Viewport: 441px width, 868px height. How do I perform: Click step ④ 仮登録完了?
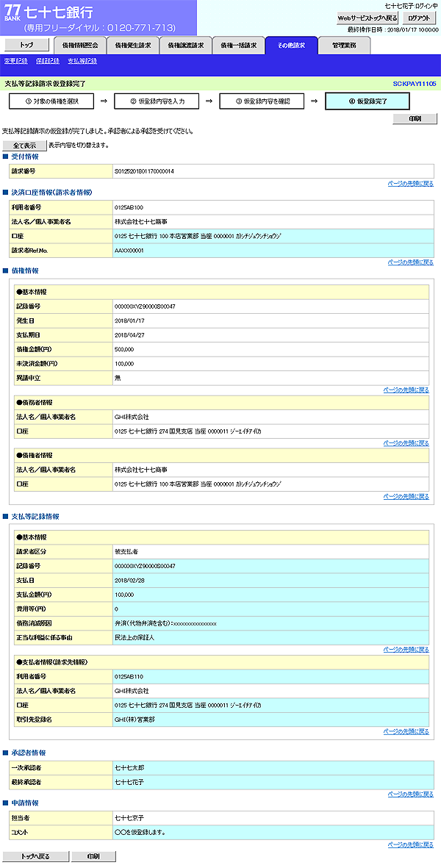coord(367,101)
